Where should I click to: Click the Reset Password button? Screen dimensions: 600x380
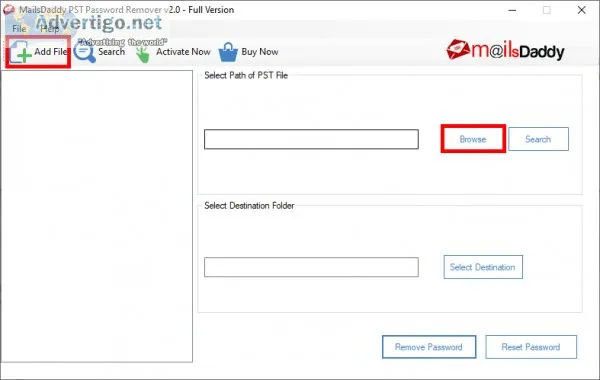[531, 347]
